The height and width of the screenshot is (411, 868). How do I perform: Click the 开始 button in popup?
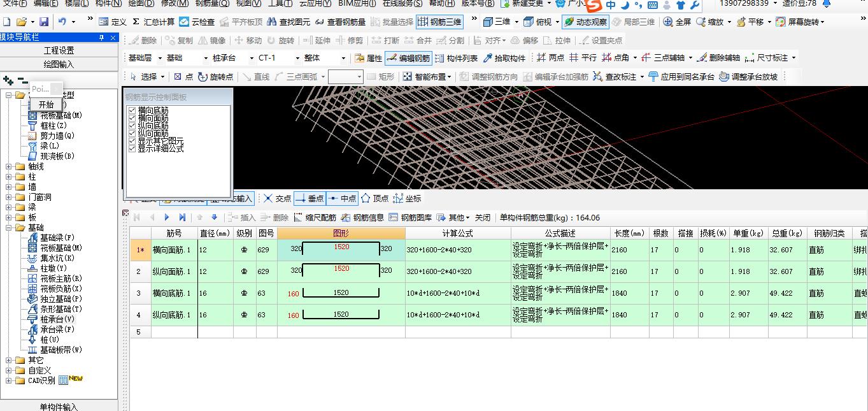tap(46, 105)
